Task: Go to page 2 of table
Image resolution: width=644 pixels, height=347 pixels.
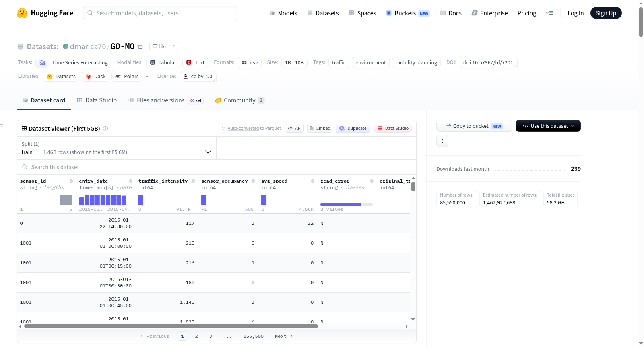Action: pyautogui.click(x=196, y=336)
